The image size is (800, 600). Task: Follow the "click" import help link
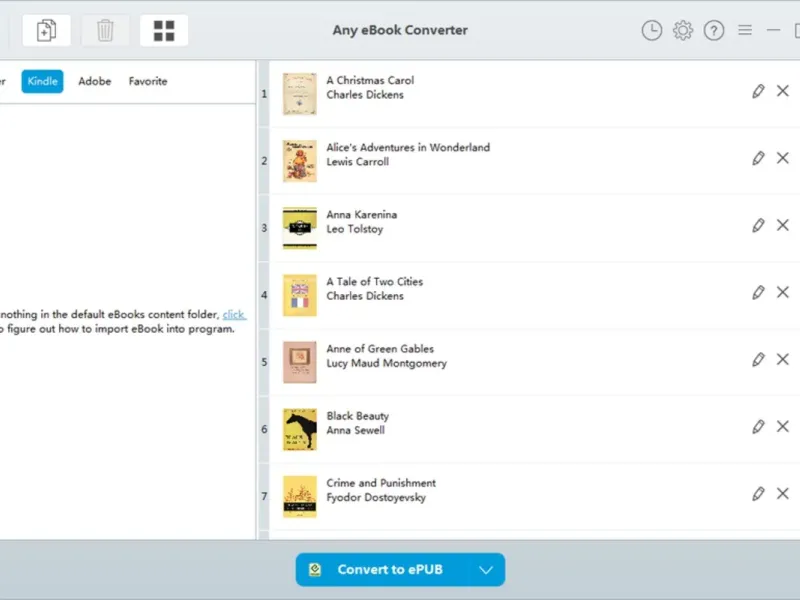[x=234, y=315]
